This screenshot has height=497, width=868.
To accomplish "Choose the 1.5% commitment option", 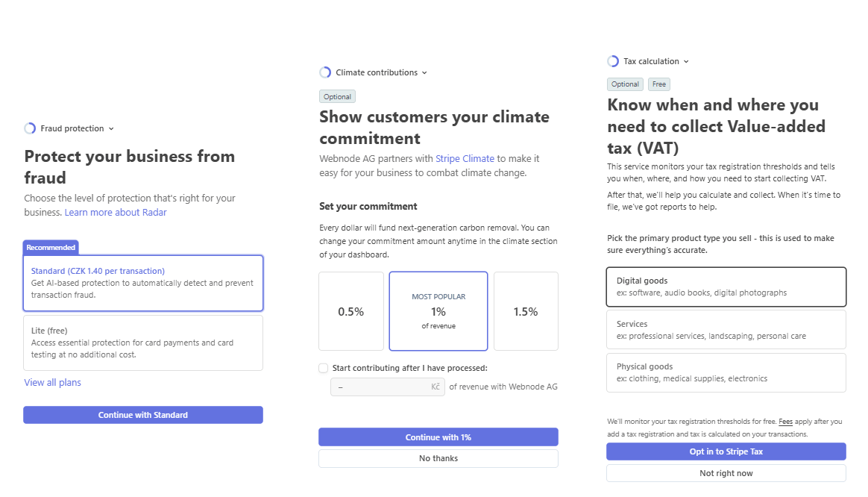I will (x=526, y=311).
